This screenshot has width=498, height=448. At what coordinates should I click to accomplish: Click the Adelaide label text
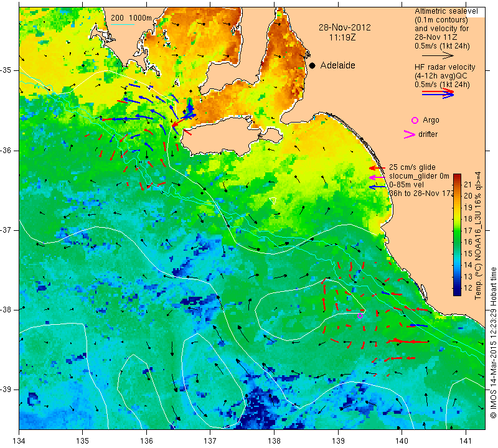pyautogui.click(x=337, y=65)
